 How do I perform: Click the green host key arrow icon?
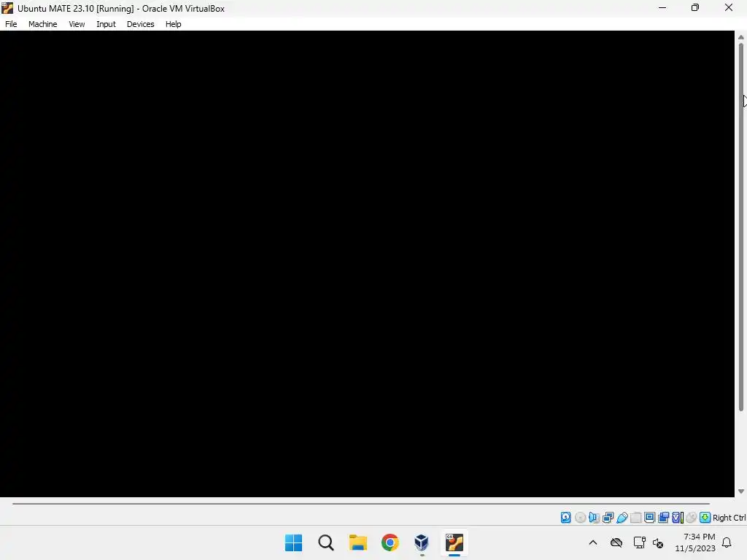click(705, 518)
